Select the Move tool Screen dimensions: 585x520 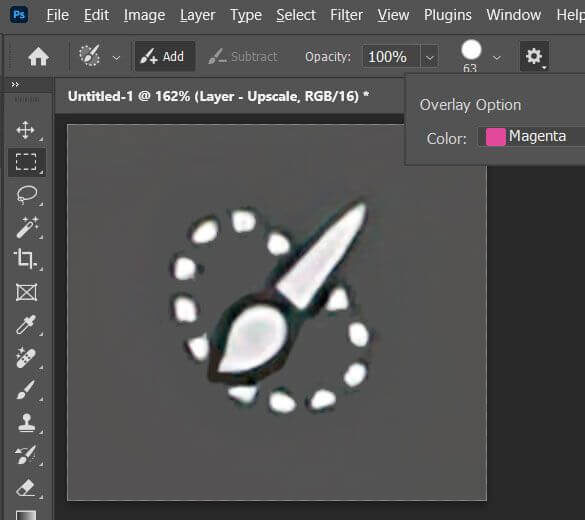pos(26,130)
